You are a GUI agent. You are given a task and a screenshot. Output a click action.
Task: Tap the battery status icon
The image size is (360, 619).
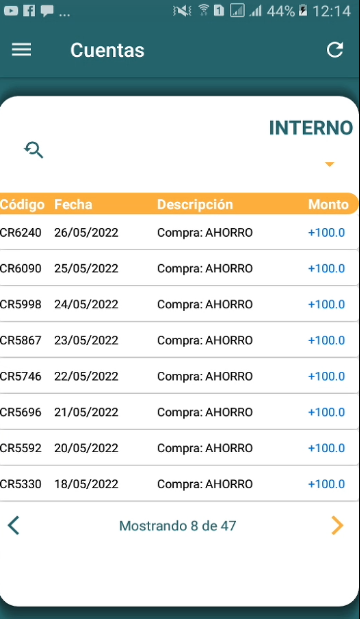tap(303, 11)
